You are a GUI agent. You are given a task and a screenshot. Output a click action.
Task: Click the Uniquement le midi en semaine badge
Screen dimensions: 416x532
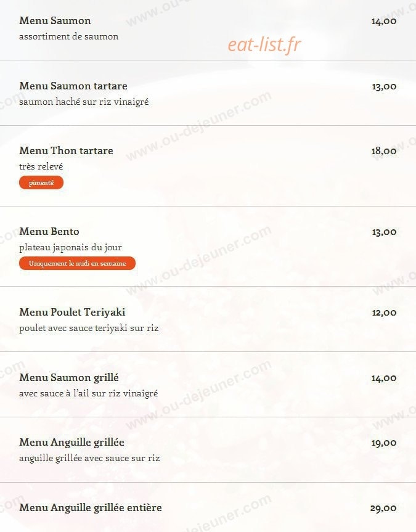(78, 263)
